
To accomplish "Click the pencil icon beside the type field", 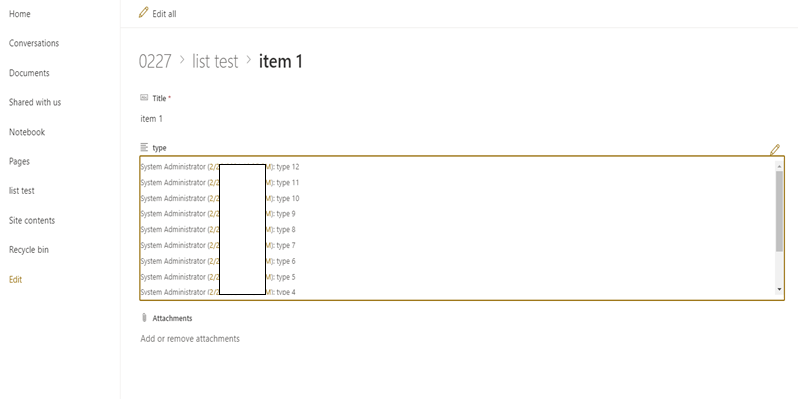I will point(775,150).
